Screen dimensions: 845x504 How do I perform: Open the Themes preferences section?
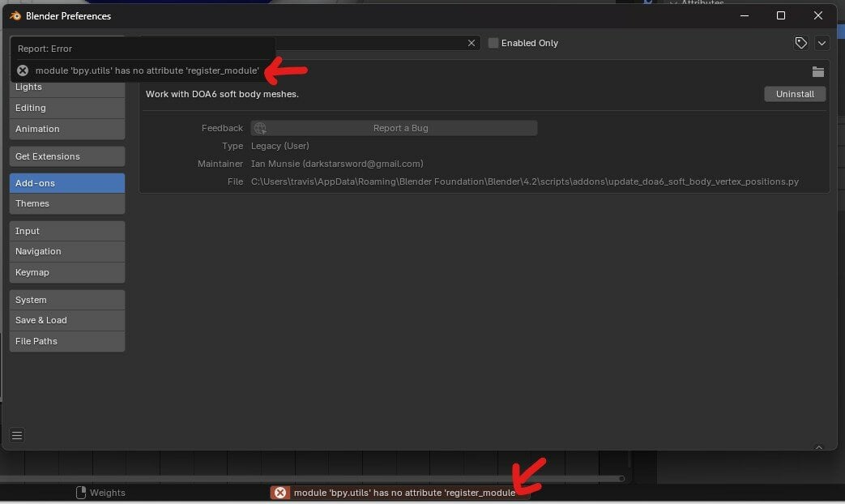66,203
